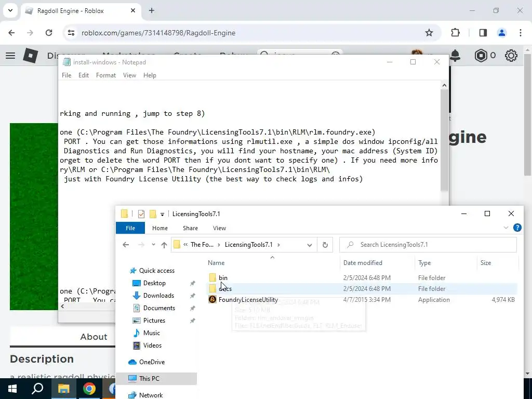Open Roblox settings gear
Screen dimensions: 532x399
tap(511, 55)
